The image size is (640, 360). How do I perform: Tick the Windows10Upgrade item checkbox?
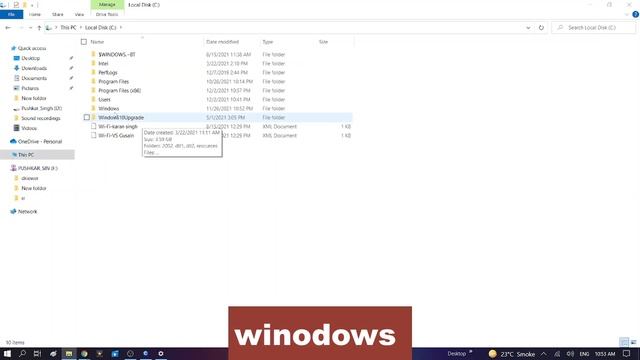(87, 118)
